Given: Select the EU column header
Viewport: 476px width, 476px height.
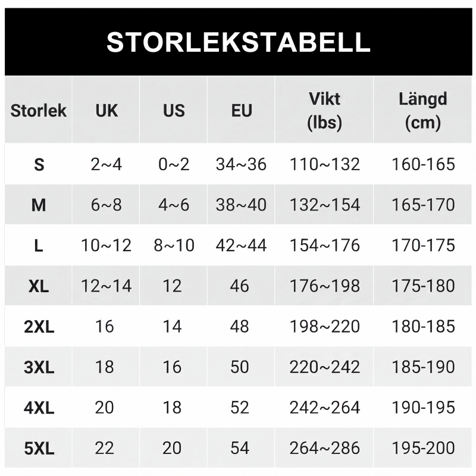Looking at the screenshot, I should click(x=242, y=111).
